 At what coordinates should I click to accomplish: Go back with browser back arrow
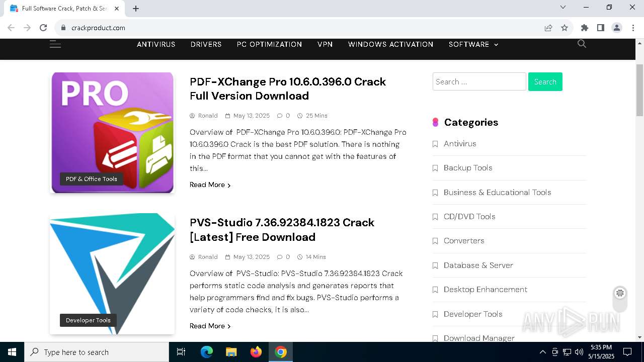click(11, 28)
